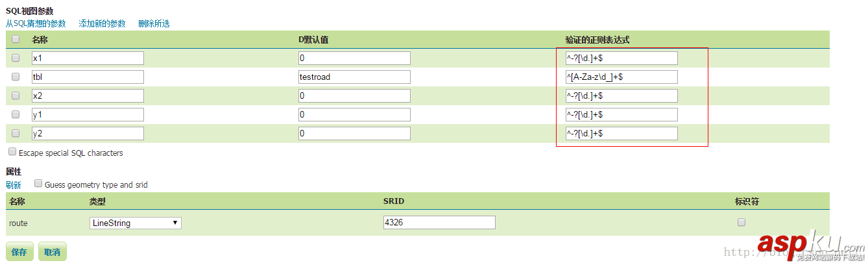Focus the default value field for y1

(354, 114)
